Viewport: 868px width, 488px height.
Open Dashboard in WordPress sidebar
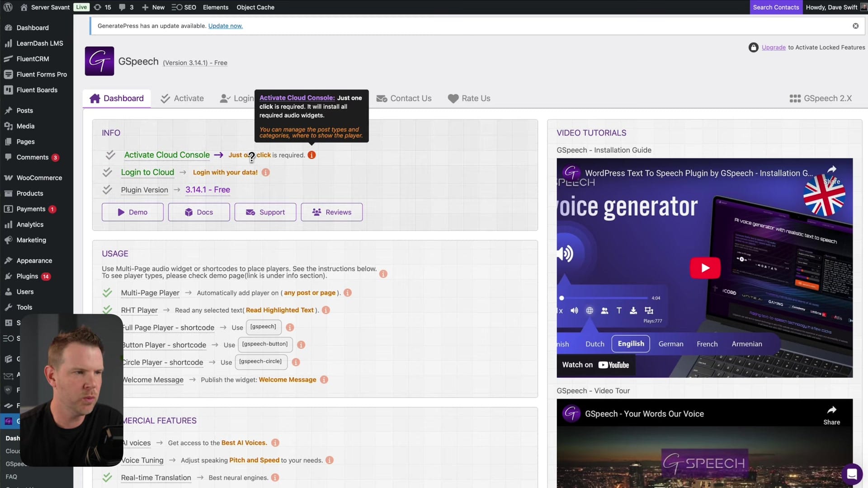point(33,28)
